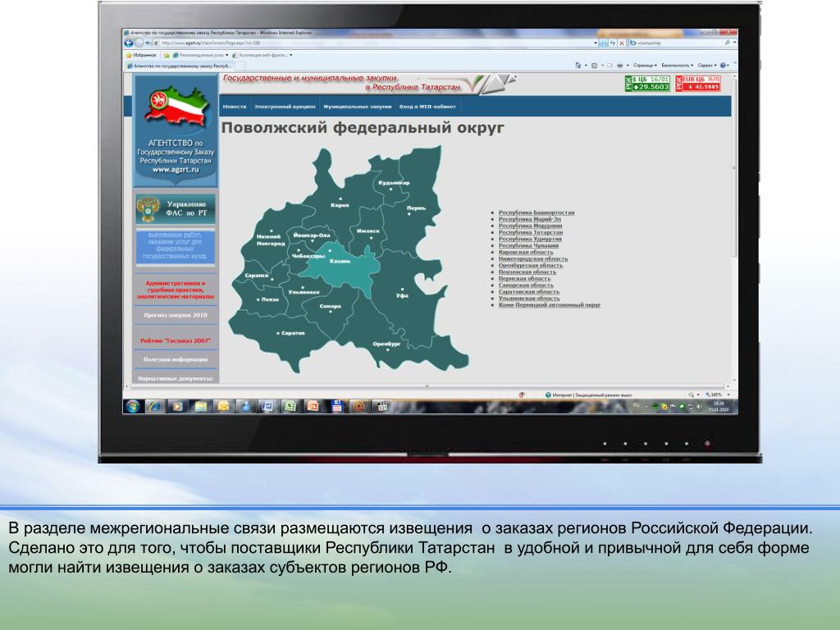The height and width of the screenshot is (630, 840).
Task: Click the Управление ФАС по РТ banner
Action: pyautogui.click(x=176, y=208)
